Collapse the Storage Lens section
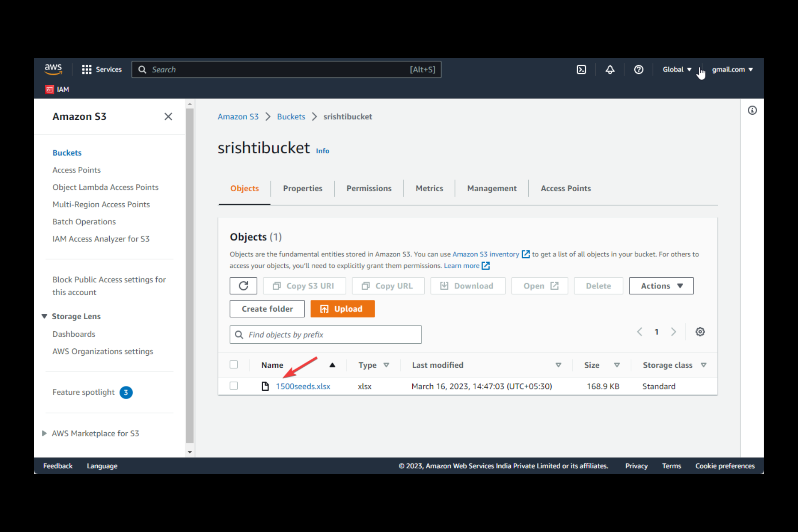Viewport: 798px width, 532px height. coord(44,316)
